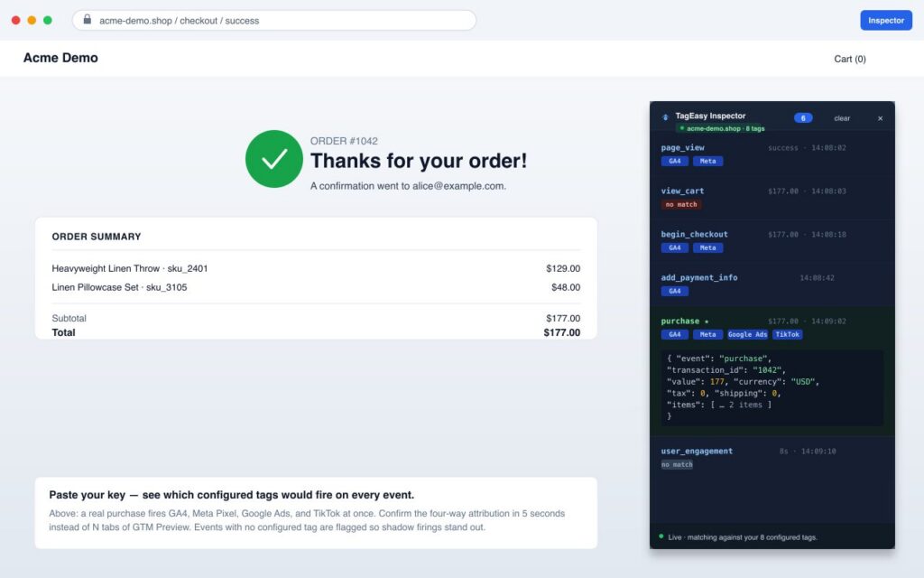Click the green order checkmark icon

274,159
